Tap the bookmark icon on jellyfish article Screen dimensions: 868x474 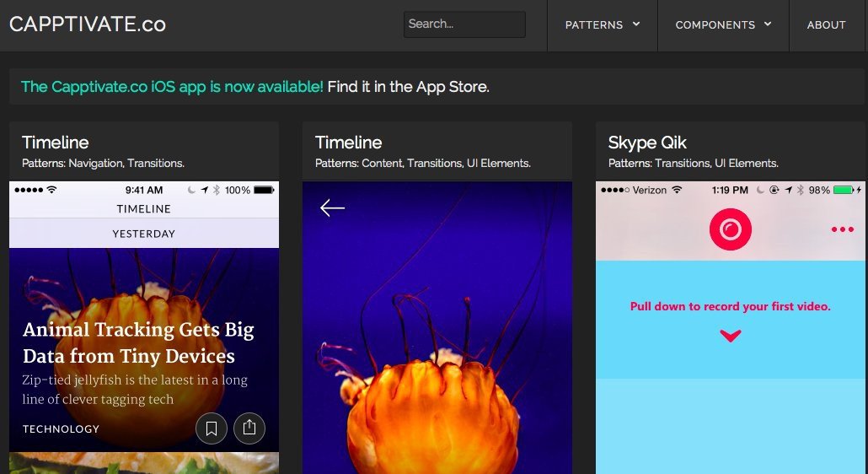tap(212, 428)
